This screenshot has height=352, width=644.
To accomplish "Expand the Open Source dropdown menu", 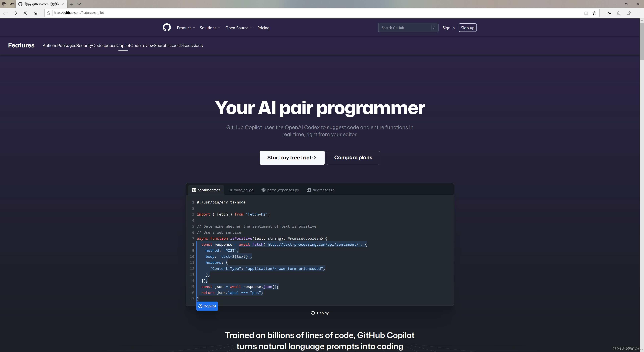I will (239, 27).
